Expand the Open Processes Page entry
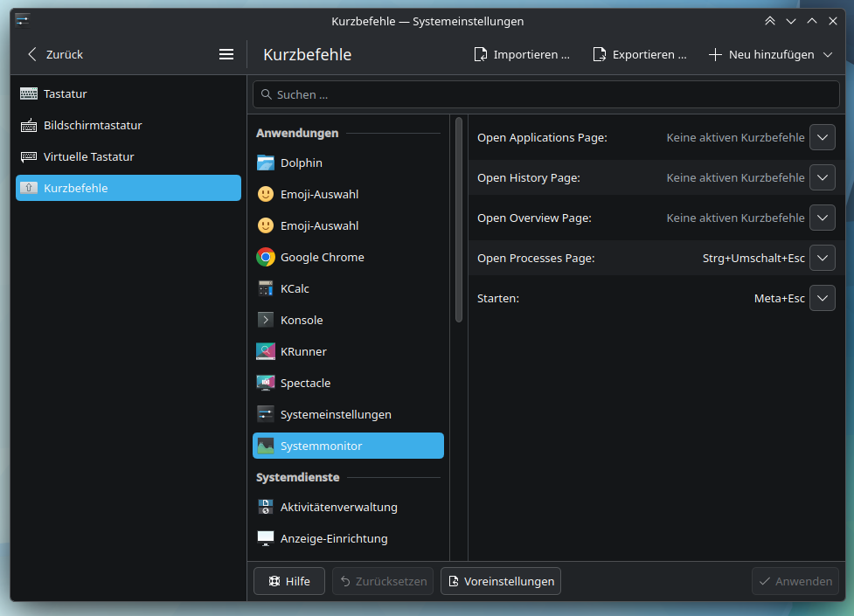Screen dimensions: 854x616 [x=822, y=258]
